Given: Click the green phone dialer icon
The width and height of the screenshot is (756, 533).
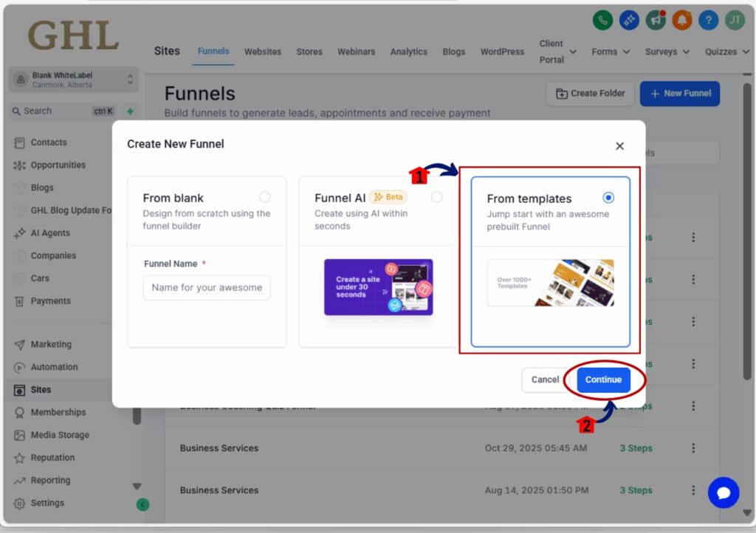Looking at the screenshot, I should pyautogui.click(x=603, y=21).
